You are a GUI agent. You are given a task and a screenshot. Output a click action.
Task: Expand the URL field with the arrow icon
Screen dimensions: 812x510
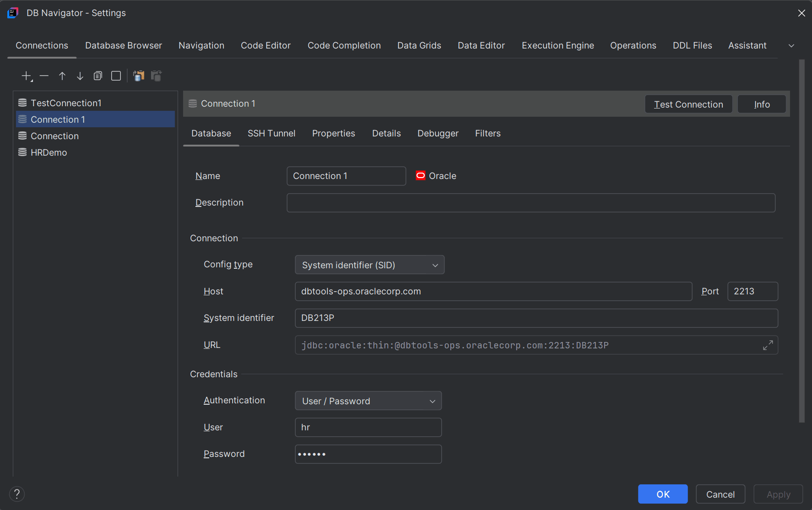(x=768, y=345)
